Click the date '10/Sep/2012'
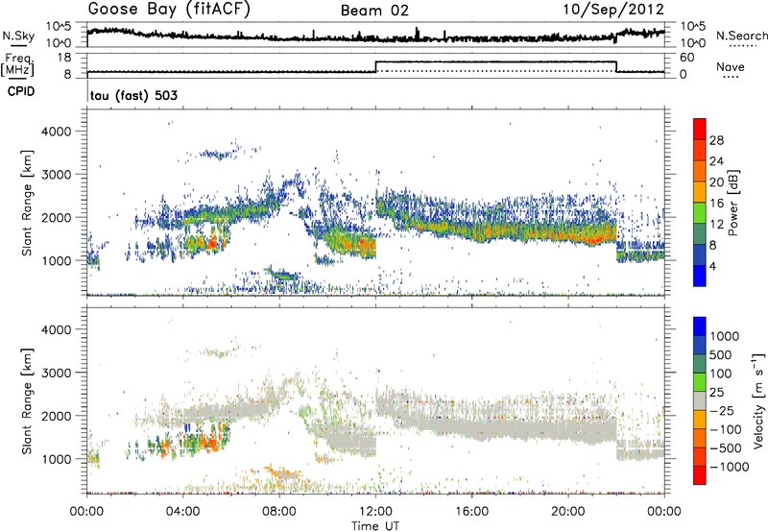 click(x=613, y=10)
